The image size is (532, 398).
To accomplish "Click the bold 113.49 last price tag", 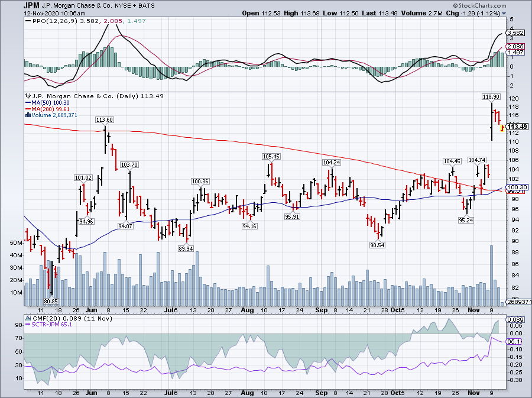I will 518,127.
